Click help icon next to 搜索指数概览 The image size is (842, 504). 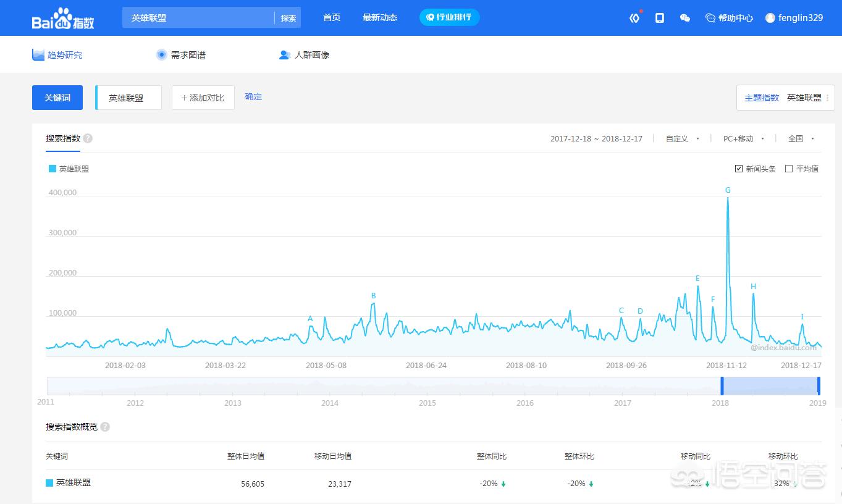[105, 427]
